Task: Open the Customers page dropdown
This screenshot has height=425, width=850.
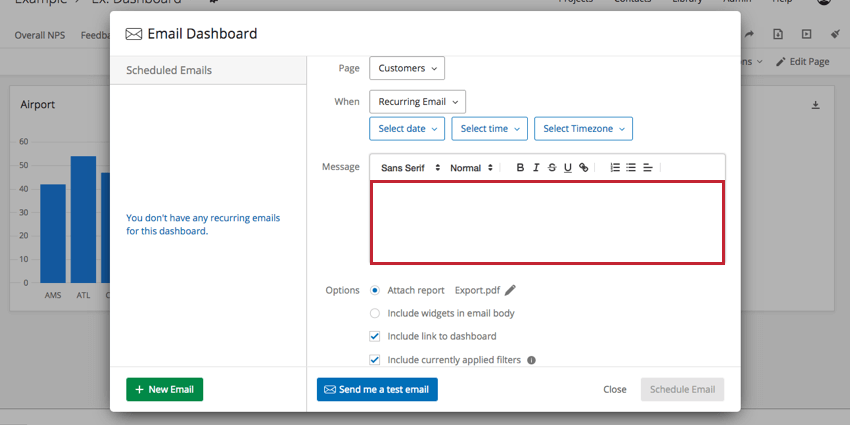Action: point(407,68)
